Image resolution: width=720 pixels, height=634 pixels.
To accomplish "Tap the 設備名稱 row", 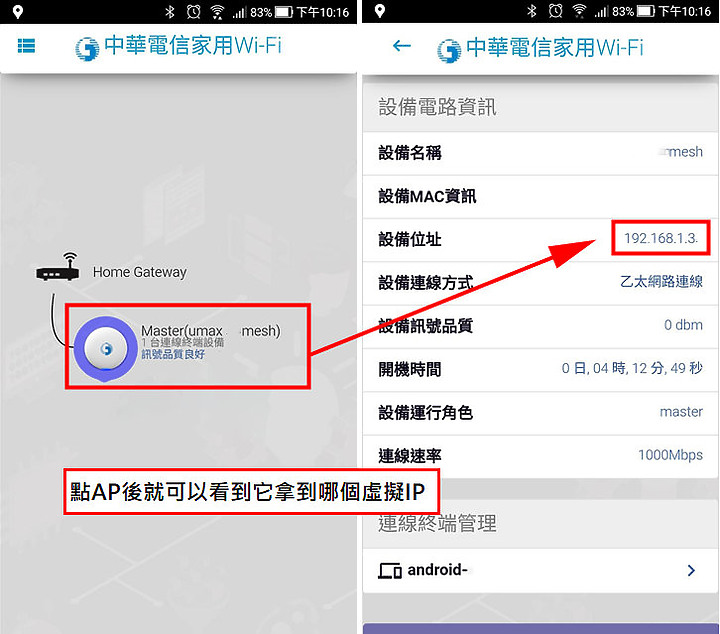I will (x=540, y=153).
